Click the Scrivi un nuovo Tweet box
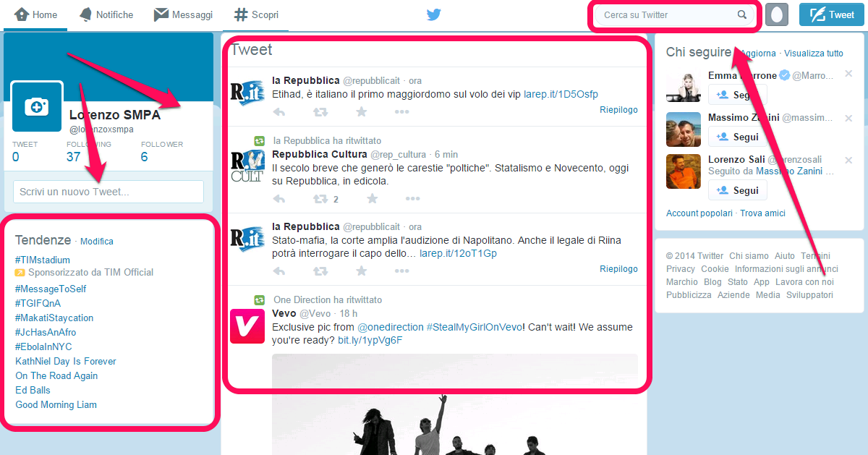This screenshot has height=455, width=868. click(x=109, y=192)
